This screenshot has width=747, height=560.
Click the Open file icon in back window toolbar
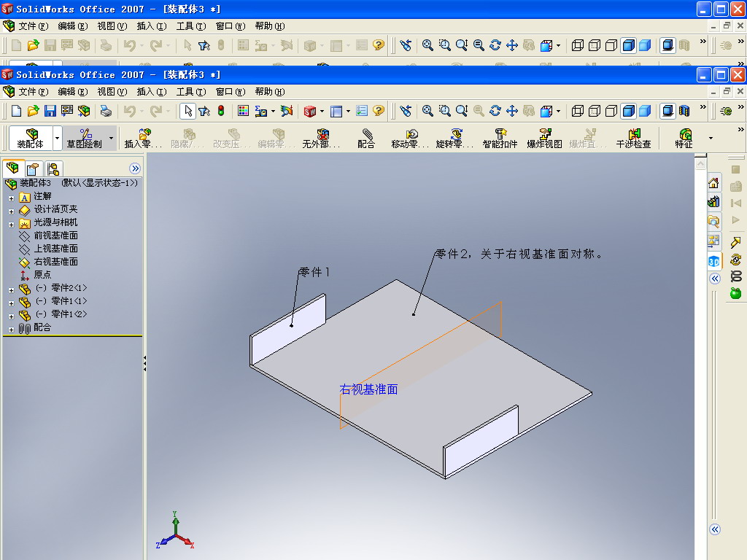(33, 45)
